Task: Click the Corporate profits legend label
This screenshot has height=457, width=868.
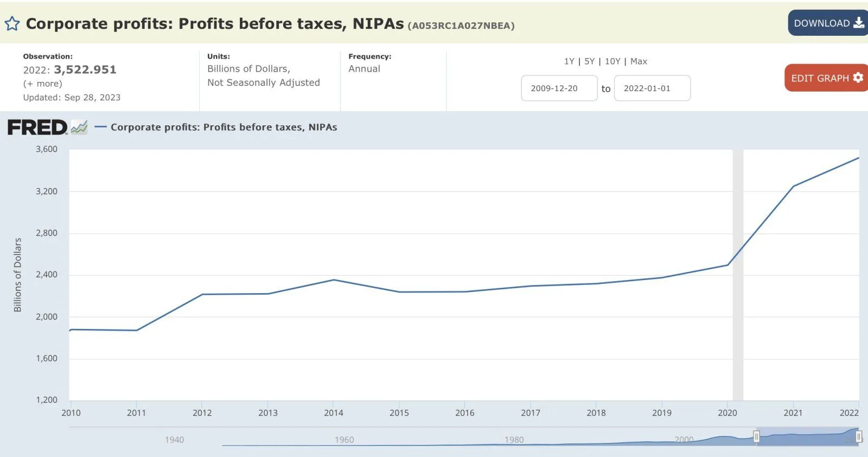Action: [224, 128]
